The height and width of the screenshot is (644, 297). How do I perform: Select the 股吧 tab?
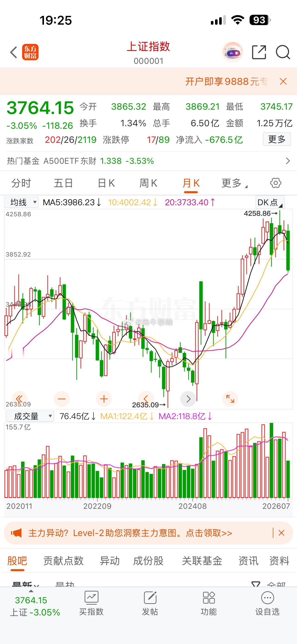tap(17, 561)
